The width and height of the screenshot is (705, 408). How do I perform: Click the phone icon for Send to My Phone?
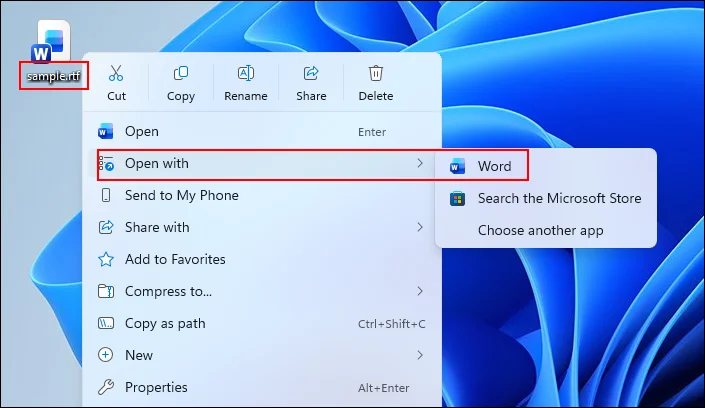106,195
